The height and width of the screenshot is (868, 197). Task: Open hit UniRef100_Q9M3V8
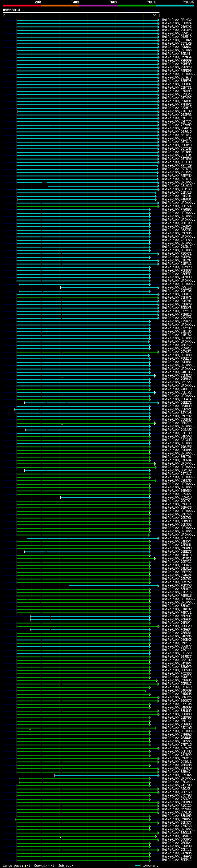[177, 30]
